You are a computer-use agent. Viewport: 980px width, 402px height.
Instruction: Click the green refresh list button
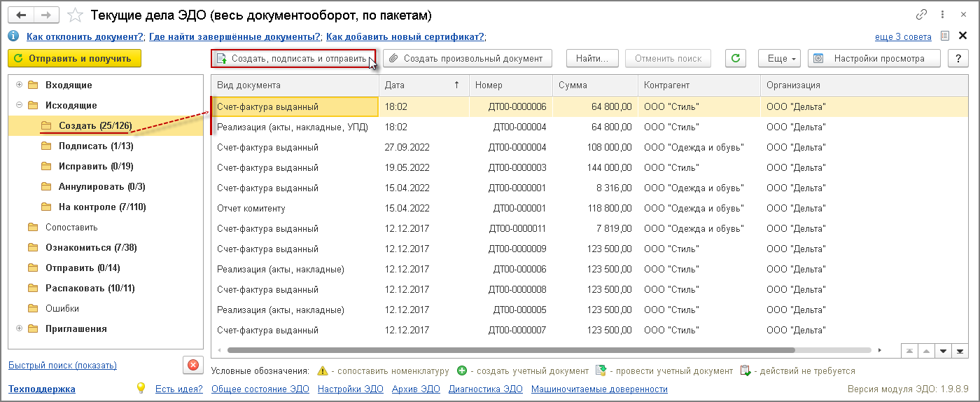click(735, 59)
